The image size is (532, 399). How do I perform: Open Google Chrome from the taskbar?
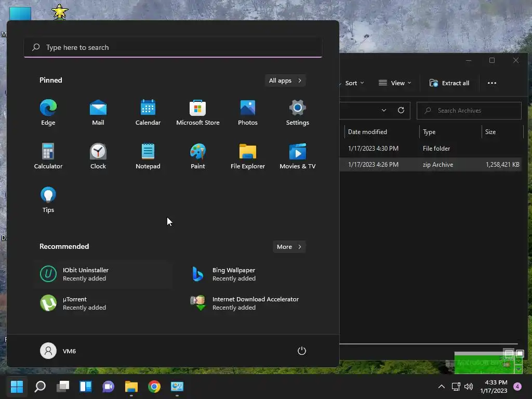(x=154, y=387)
